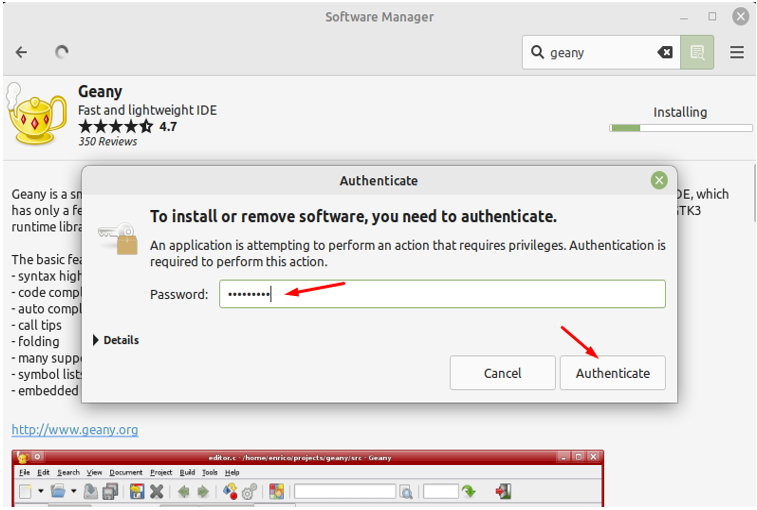Click 'Fast and lightweight IDE' subtitle
The height and width of the screenshot is (510, 757).
(x=147, y=110)
